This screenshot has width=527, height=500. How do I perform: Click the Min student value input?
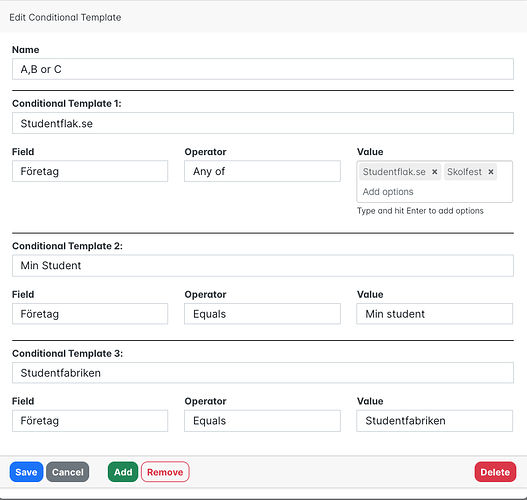coord(435,314)
